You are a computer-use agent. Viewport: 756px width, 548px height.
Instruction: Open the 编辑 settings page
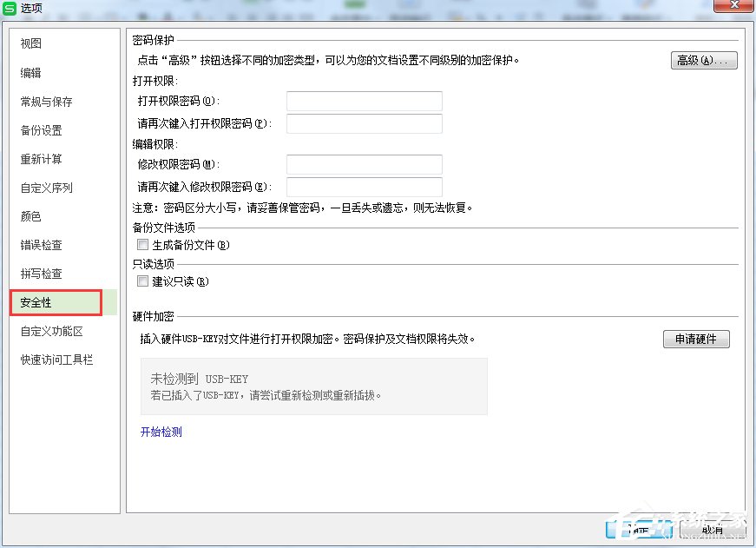coord(30,72)
